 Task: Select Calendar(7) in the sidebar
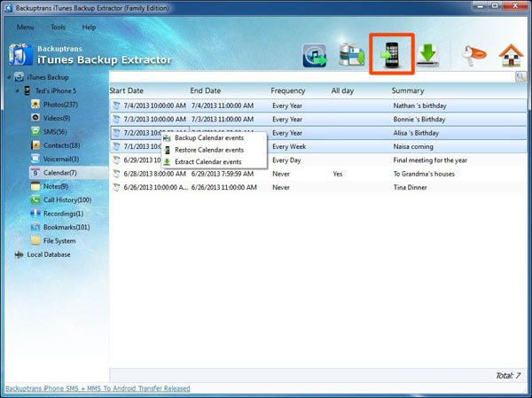[60, 173]
